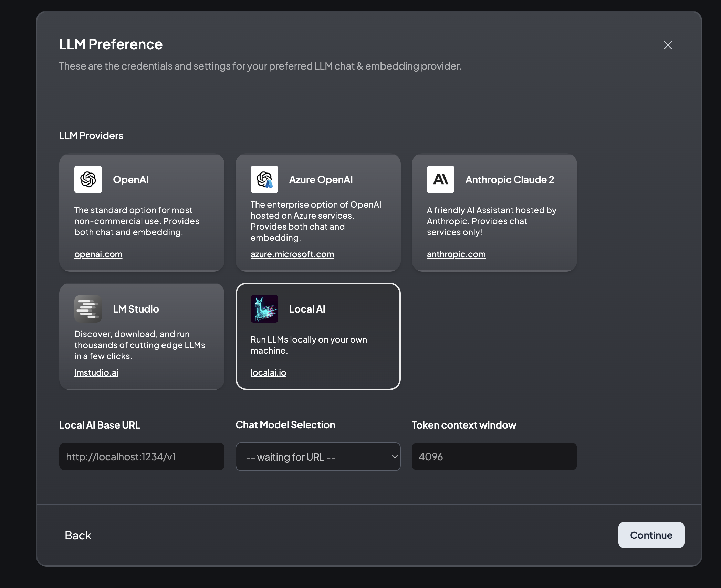Screen dimensions: 721x588
Task: Go Back to the previous step
Action: point(78,535)
